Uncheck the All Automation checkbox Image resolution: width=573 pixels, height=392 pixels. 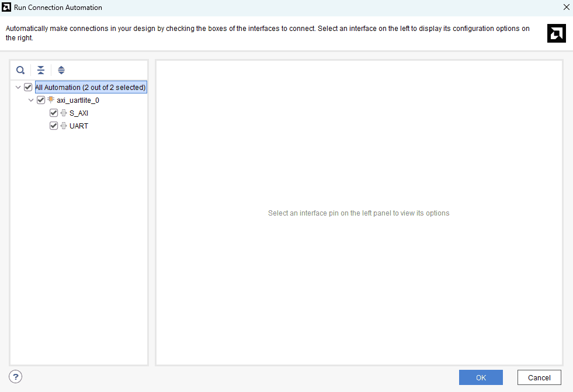pos(28,87)
